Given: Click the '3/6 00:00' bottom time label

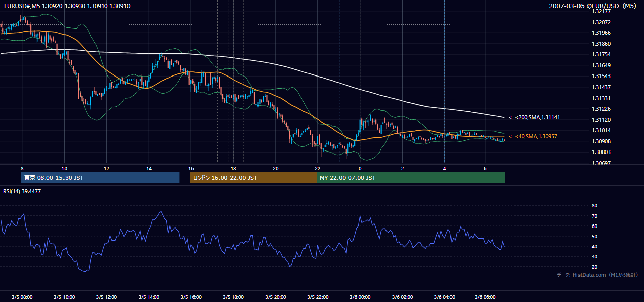Looking at the screenshot, I should 360,297.
